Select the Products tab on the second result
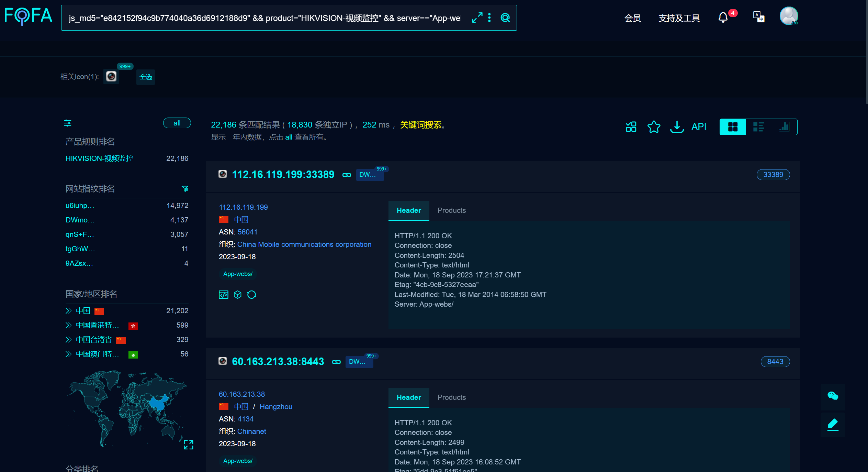The width and height of the screenshot is (868, 472). point(452,397)
